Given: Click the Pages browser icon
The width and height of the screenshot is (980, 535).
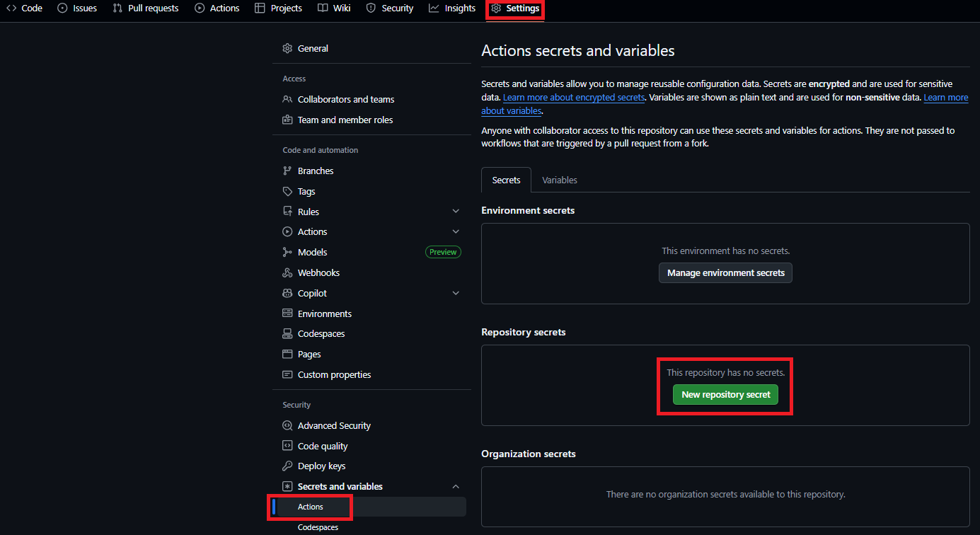Looking at the screenshot, I should tap(287, 355).
